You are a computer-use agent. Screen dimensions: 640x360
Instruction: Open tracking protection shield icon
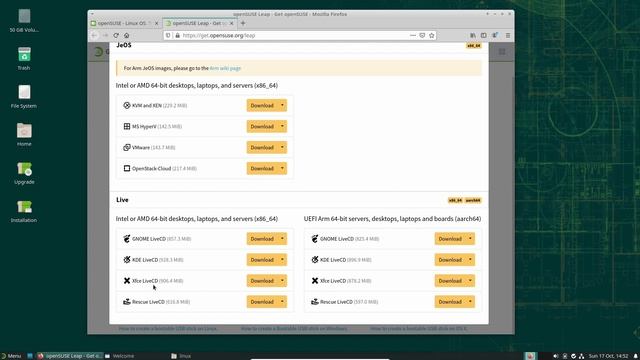[x=168, y=36]
